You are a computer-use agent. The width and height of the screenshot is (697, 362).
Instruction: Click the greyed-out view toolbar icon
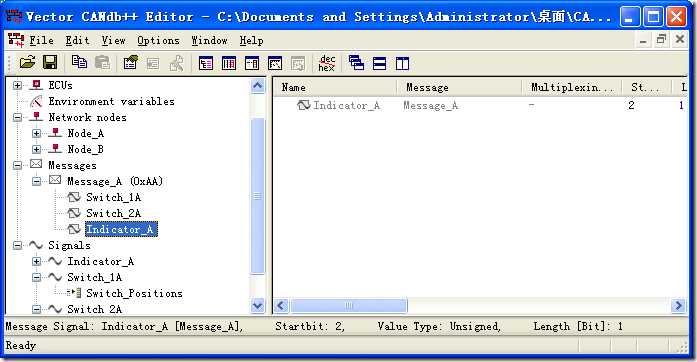[298, 63]
